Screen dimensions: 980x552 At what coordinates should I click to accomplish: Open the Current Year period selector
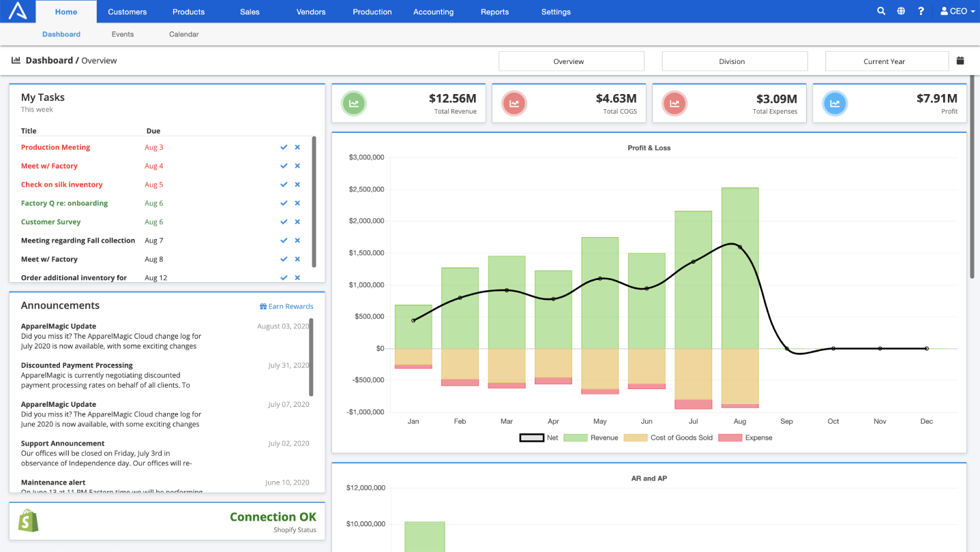(887, 61)
